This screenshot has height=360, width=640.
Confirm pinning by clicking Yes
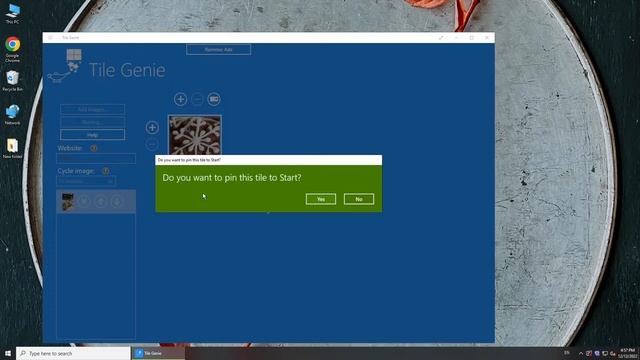click(x=321, y=199)
